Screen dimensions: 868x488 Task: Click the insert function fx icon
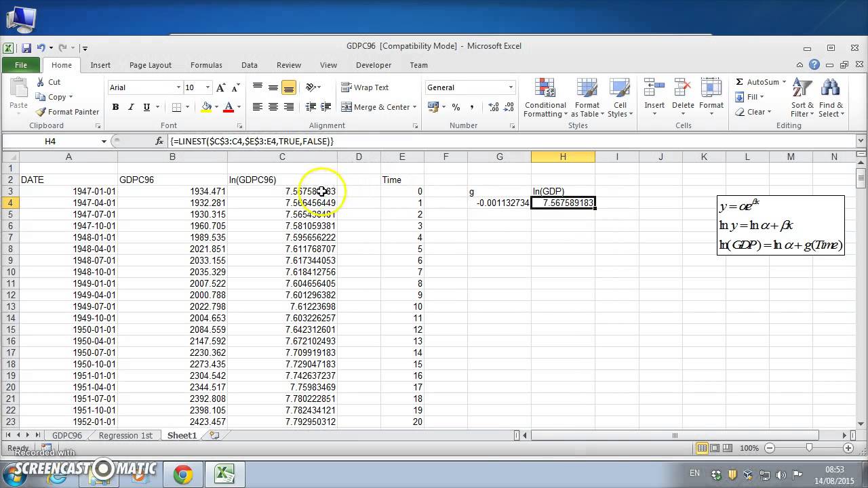coord(159,141)
